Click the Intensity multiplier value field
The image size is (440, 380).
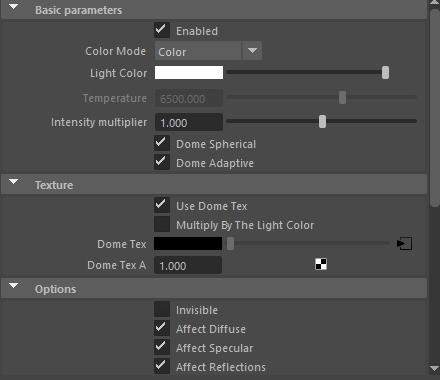click(x=189, y=122)
